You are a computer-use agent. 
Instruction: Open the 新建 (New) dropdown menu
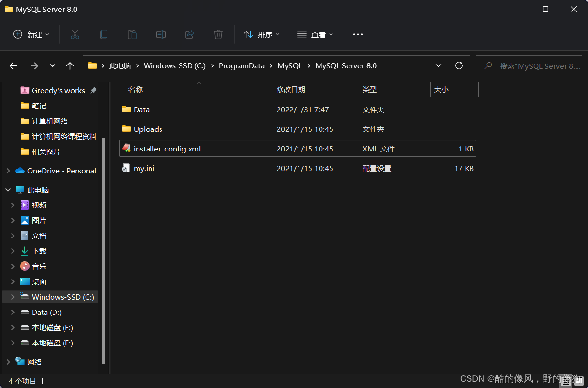click(32, 34)
